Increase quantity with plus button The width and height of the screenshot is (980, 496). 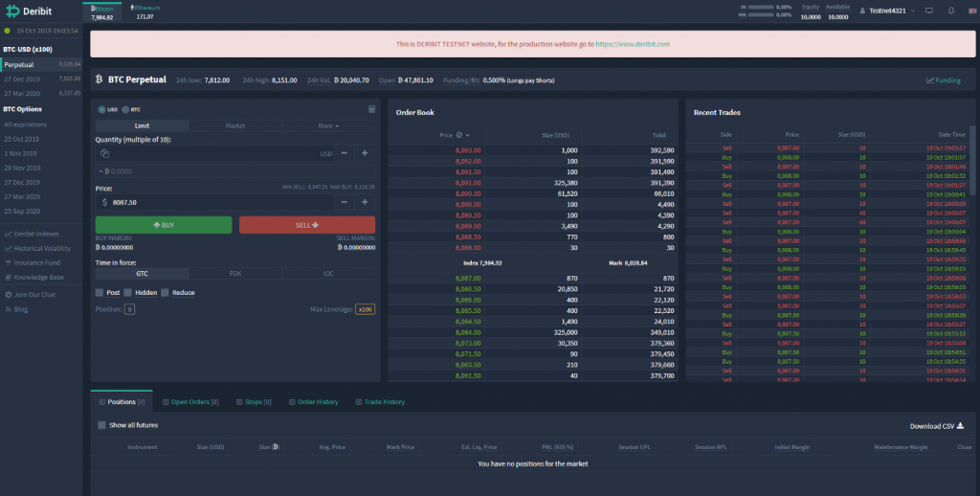click(x=365, y=153)
